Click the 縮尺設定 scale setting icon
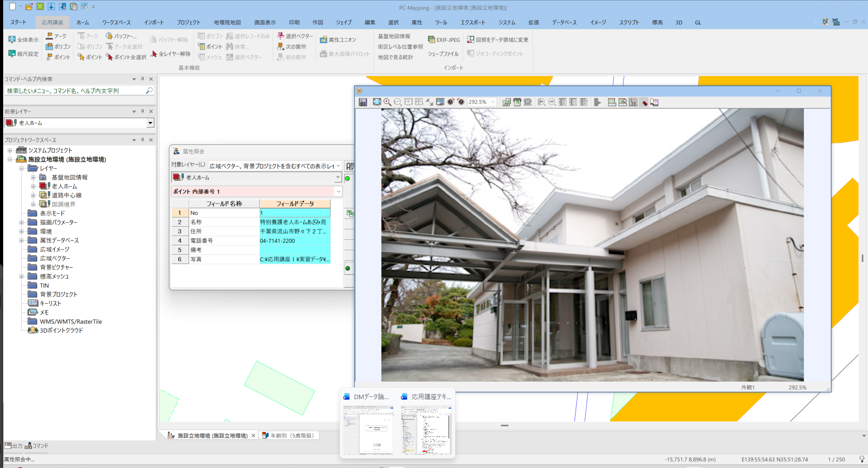This screenshot has height=468, width=868. 12,54
